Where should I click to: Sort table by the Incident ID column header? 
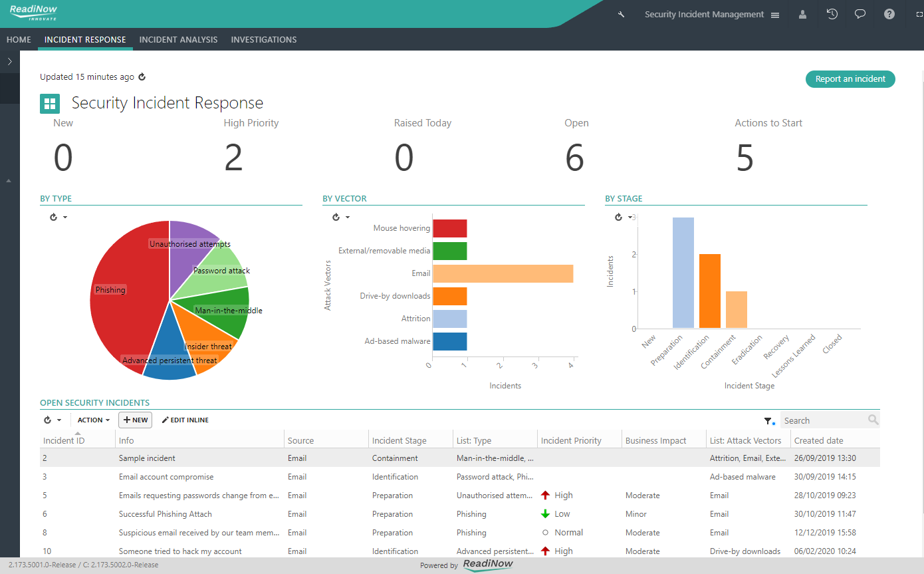64,440
